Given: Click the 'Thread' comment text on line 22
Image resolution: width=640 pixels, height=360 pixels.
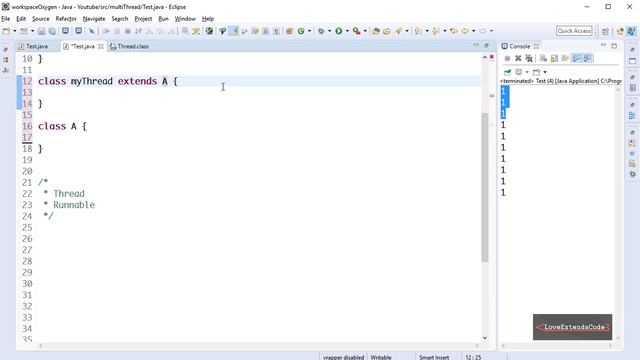Looking at the screenshot, I should tap(69, 193).
